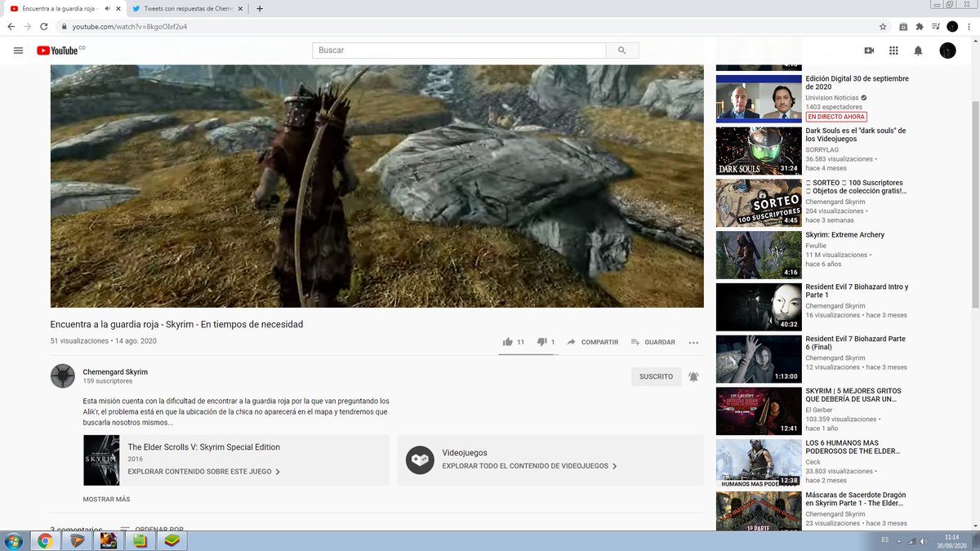Open Resident Evil 7 Intro y Parte 1
The width and height of the screenshot is (980, 551).
tap(857, 291)
